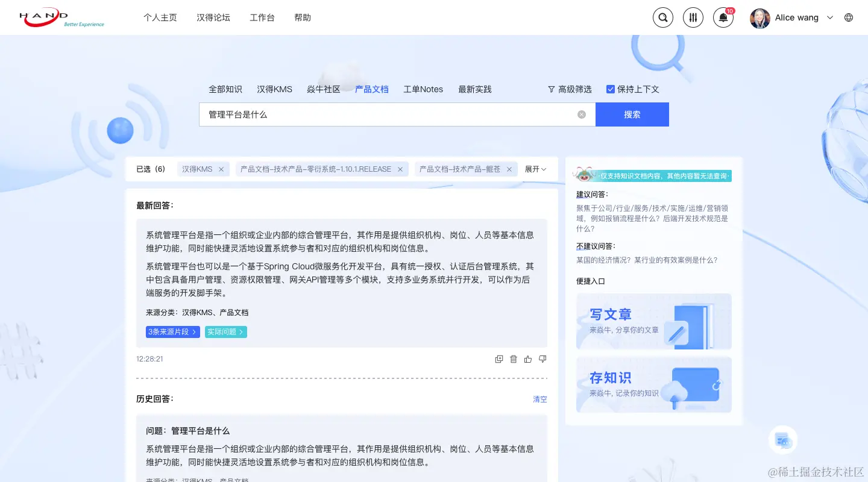Click 清空 to clear history
Screen dimensions: 868x482
(x=540, y=399)
